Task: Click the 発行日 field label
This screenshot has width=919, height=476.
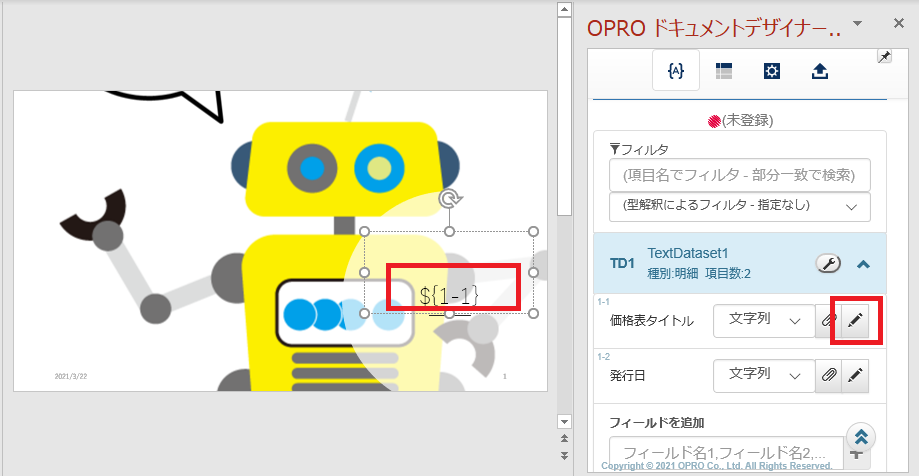Action: coord(627,376)
